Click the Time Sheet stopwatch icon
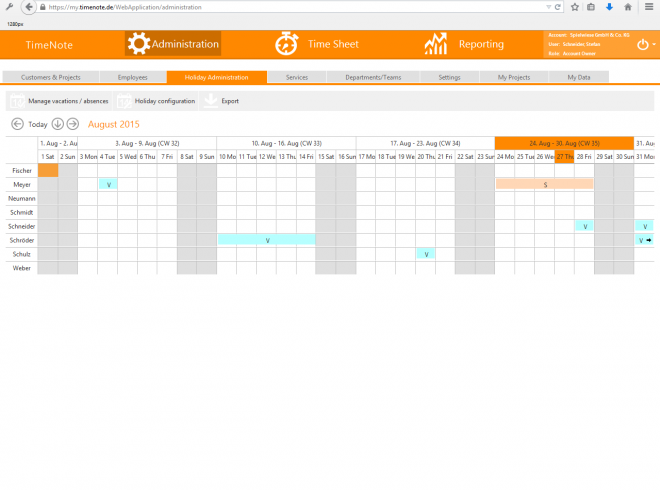This screenshot has height=490, width=660. coord(287,44)
